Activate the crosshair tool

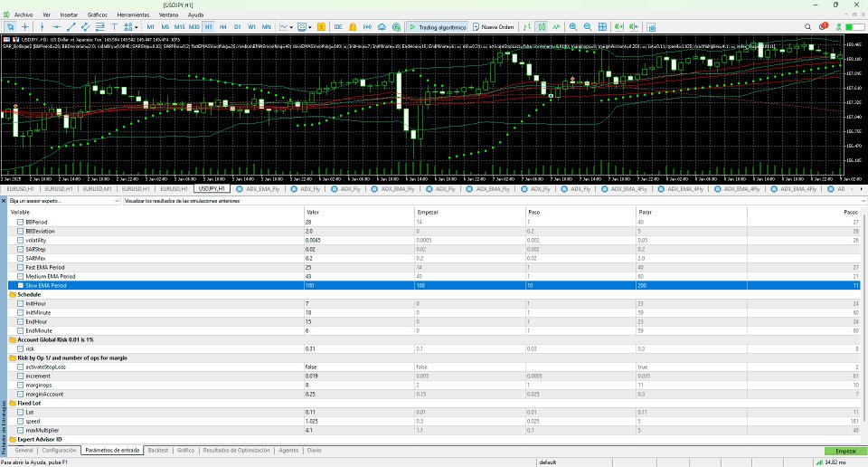pyautogui.click(x=25, y=26)
